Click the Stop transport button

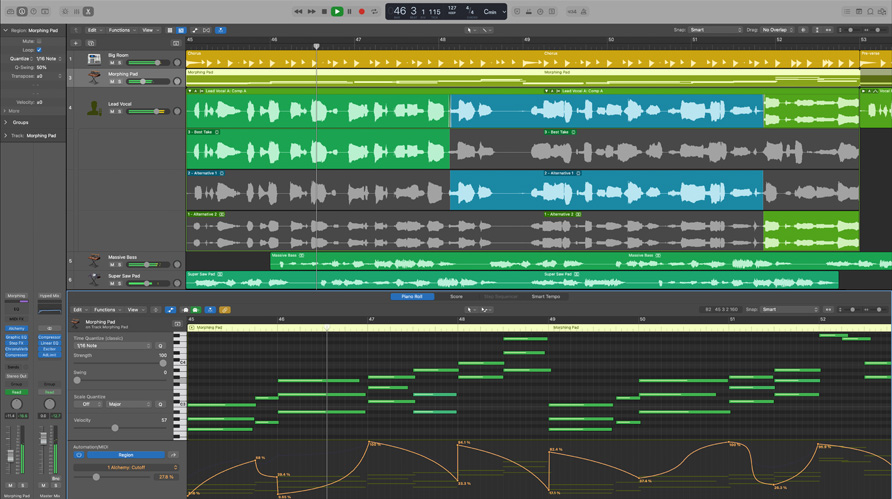coord(324,12)
